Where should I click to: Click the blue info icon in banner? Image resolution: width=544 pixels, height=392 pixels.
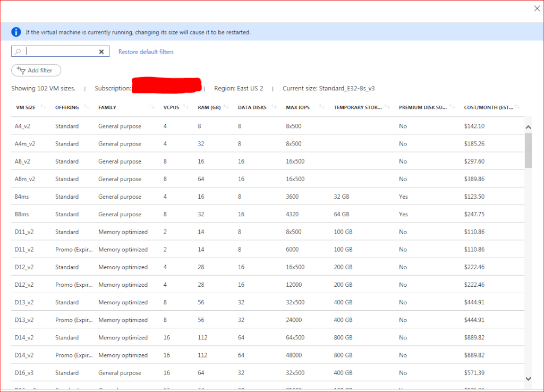click(x=16, y=32)
